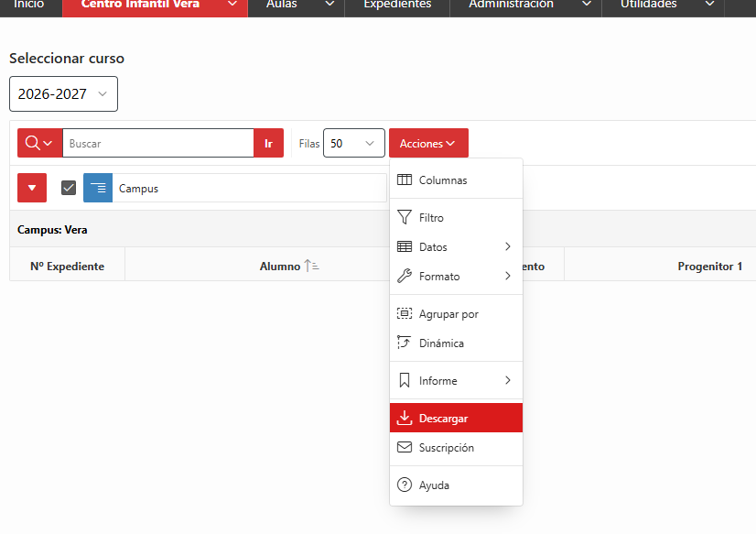Toggle the Campus control break checkbox
The width and height of the screenshot is (756, 534).
(x=69, y=188)
